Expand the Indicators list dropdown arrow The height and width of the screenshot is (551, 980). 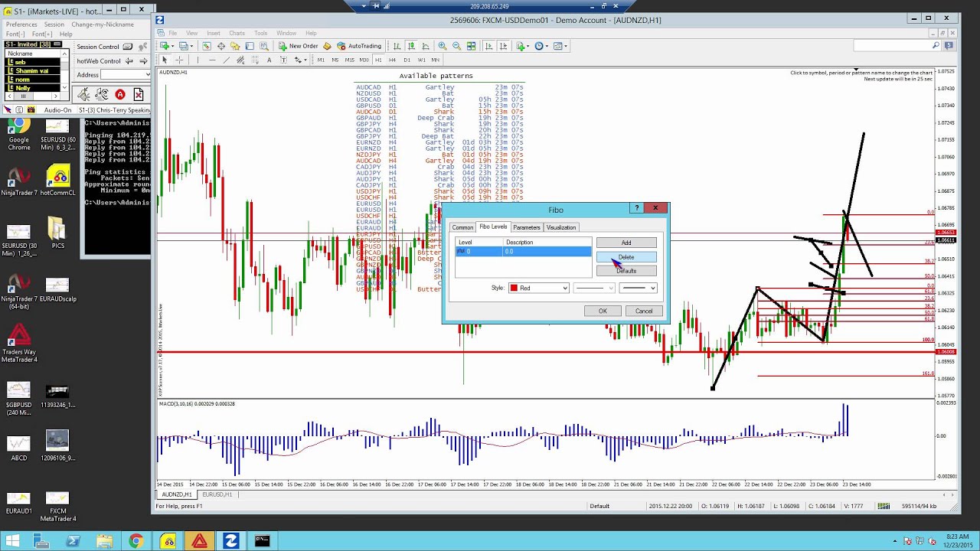(528, 46)
